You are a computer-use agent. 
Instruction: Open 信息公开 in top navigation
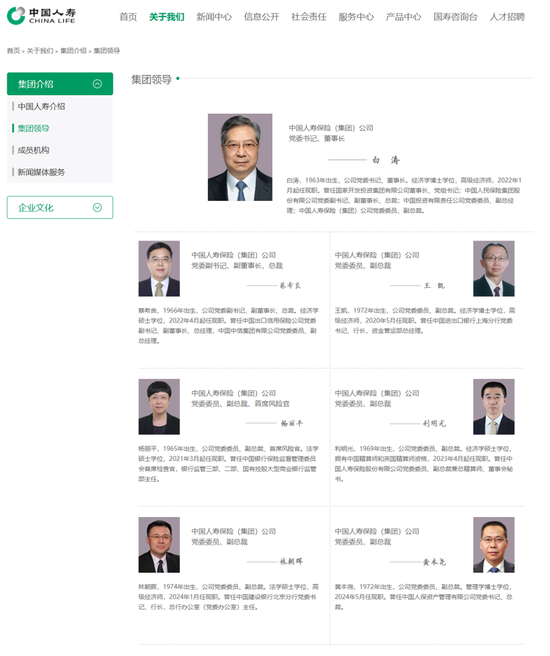(x=261, y=17)
